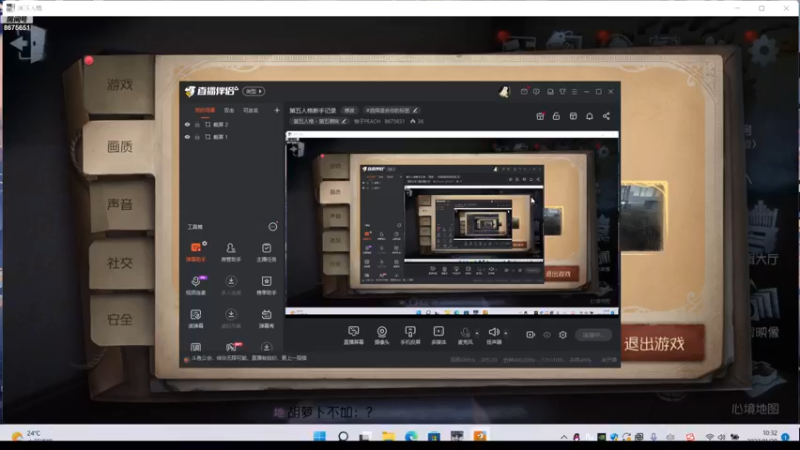The image size is (800, 450).
Task: Open the 读弹幕 tool
Action: pyautogui.click(x=195, y=318)
